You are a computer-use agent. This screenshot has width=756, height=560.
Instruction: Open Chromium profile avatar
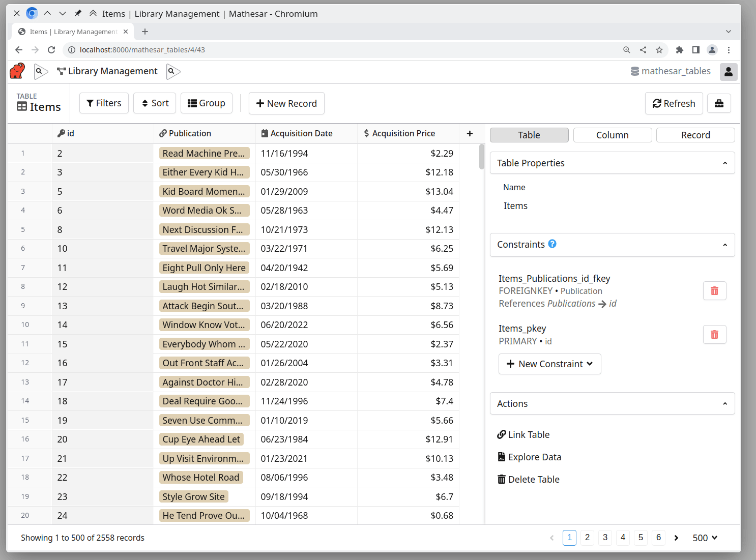point(712,50)
